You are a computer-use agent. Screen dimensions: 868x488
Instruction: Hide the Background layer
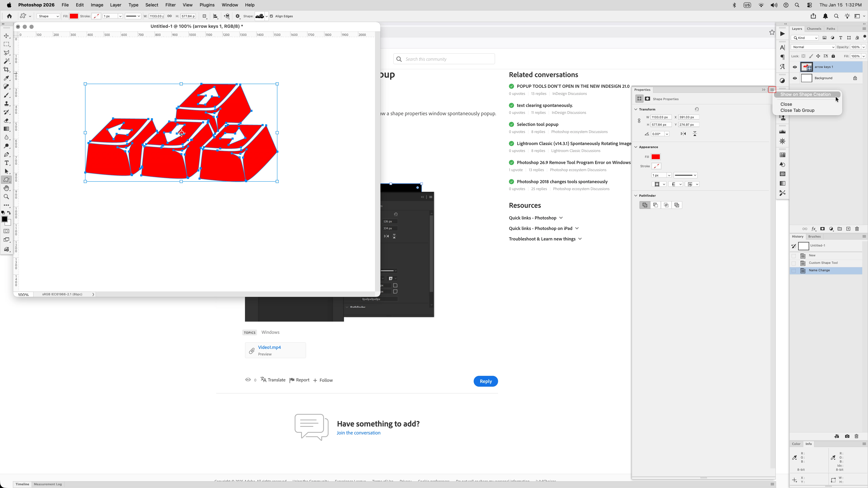pos(795,78)
